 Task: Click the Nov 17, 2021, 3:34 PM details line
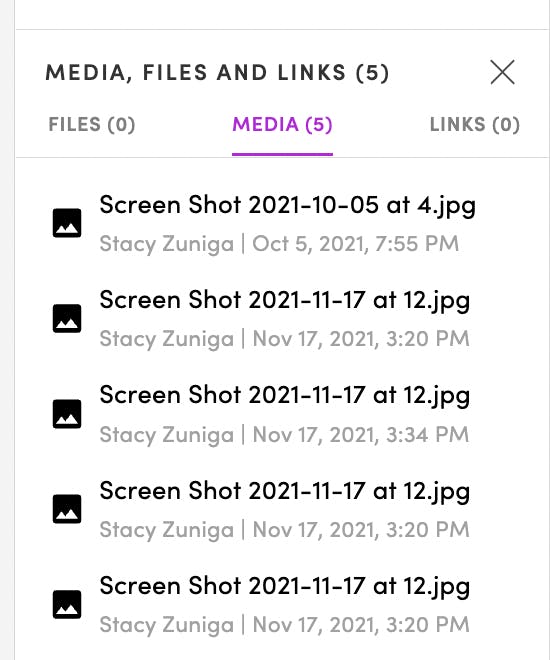click(x=284, y=435)
